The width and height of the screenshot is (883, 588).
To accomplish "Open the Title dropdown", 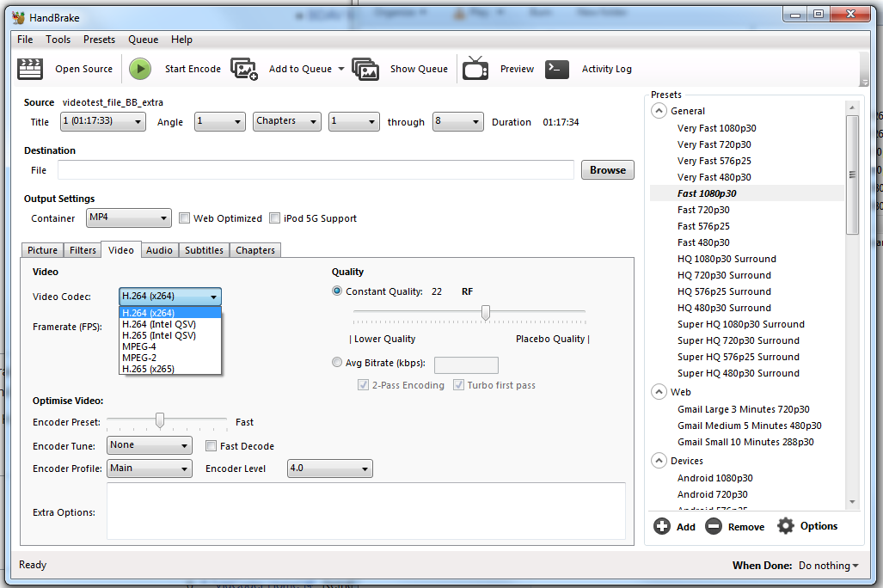I will (x=102, y=121).
